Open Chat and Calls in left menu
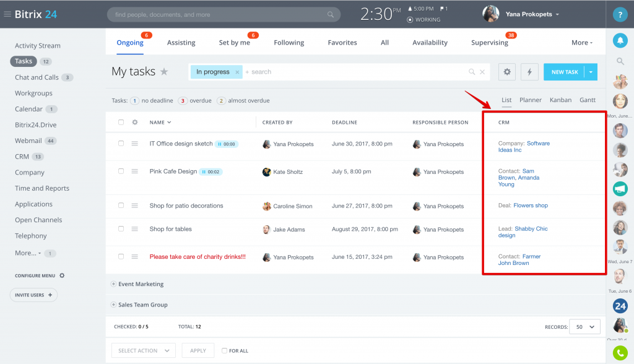This screenshot has width=634, height=364. point(37,77)
